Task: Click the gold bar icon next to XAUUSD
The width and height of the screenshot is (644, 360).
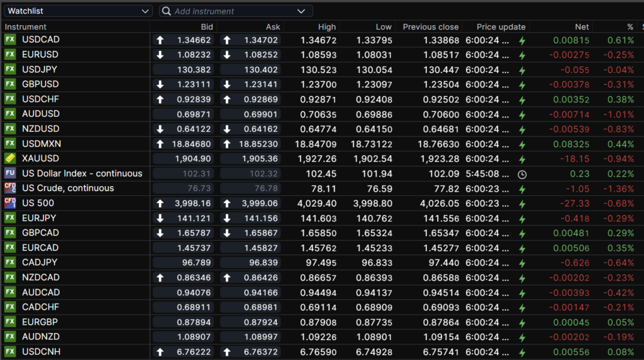Action: click(x=10, y=158)
